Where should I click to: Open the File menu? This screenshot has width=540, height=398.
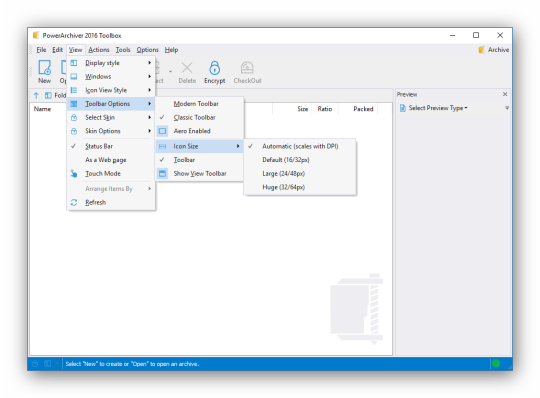41,50
